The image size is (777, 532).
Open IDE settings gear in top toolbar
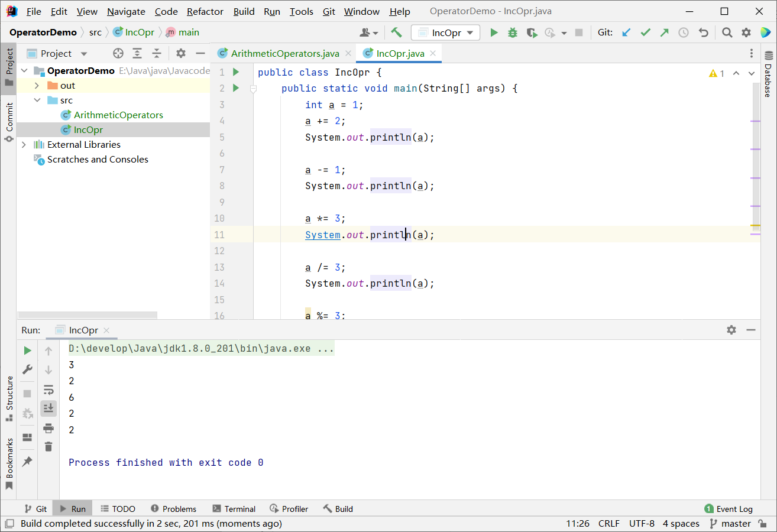point(746,33)
